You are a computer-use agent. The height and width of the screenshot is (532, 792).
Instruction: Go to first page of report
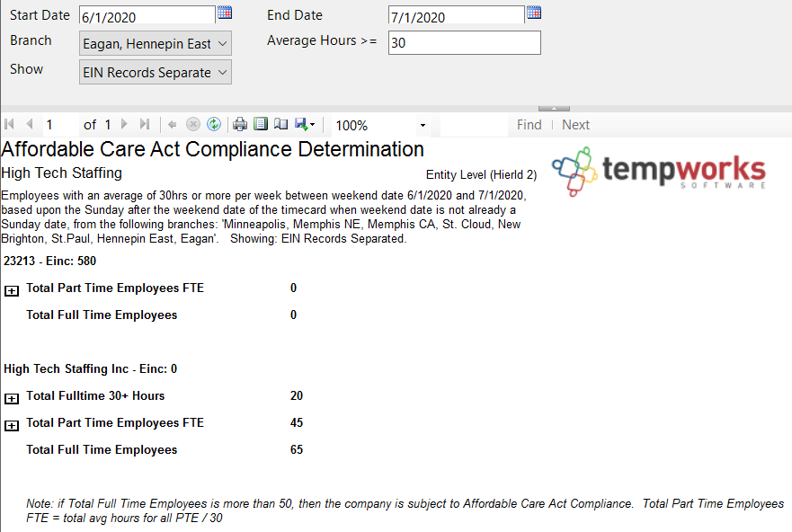click(x=9, y=124)
